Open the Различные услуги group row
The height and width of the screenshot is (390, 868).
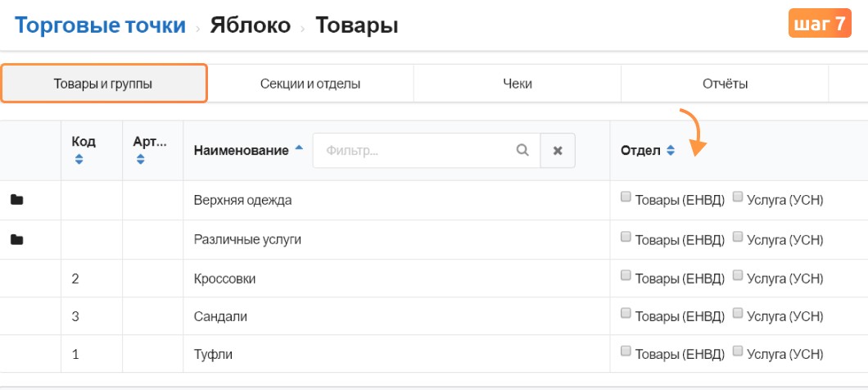pos(247,240)
